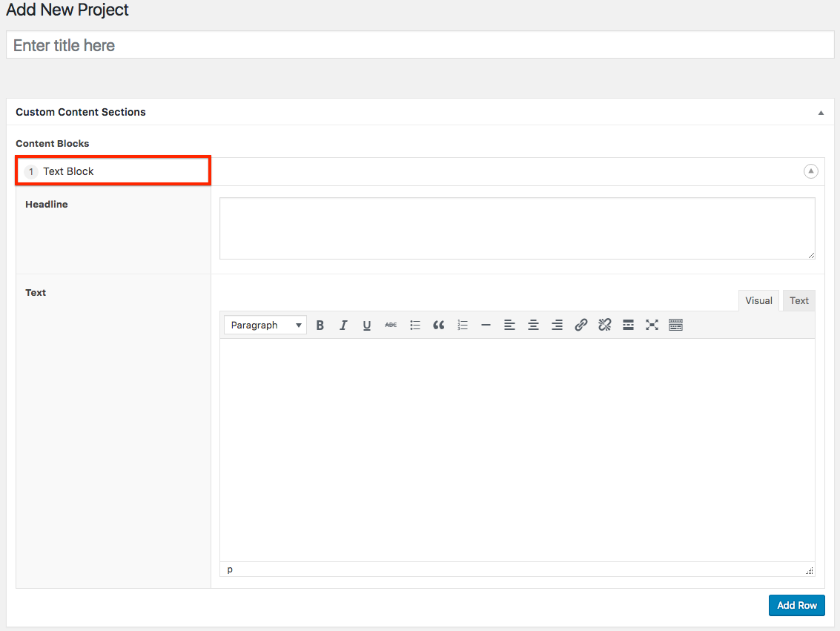This screenshot has width=840, height=631.
Task: Switch to the Text editor tab
Action: point(799,300)
